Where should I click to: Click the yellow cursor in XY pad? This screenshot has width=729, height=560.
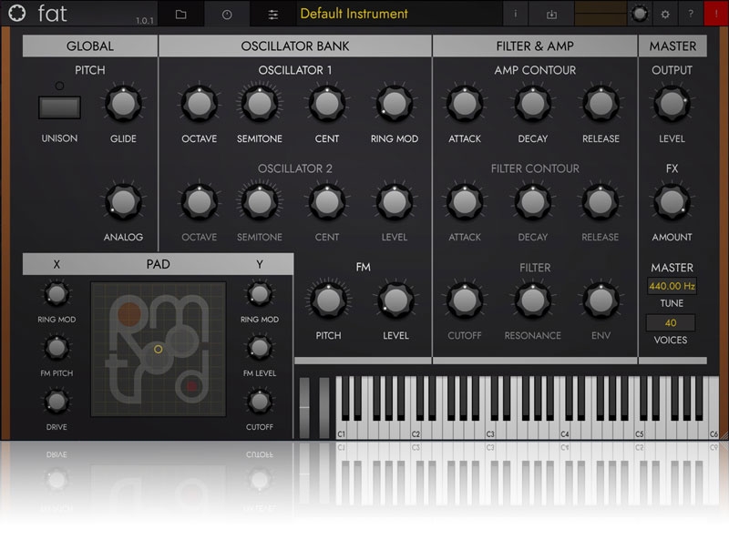pyautogui.click(x=158, y=349)
